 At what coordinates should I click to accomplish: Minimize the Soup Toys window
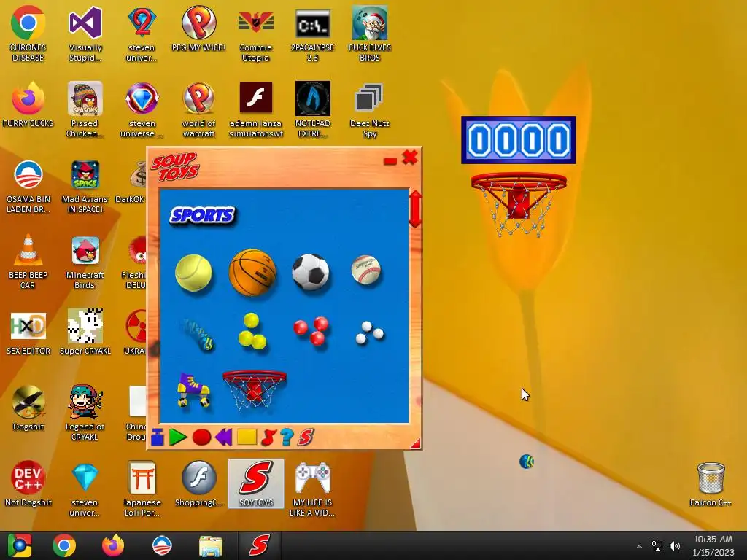[x=390, y=161]
